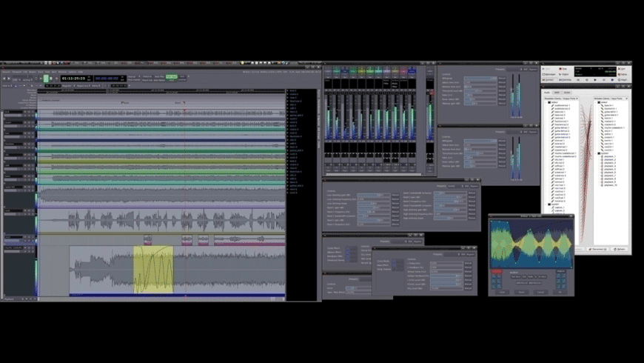Image resolution: width=644 pixels, height=363 pixels.
Task: Toggle Auto Return in Ardour transport bar
Action: tap(159, 80)
